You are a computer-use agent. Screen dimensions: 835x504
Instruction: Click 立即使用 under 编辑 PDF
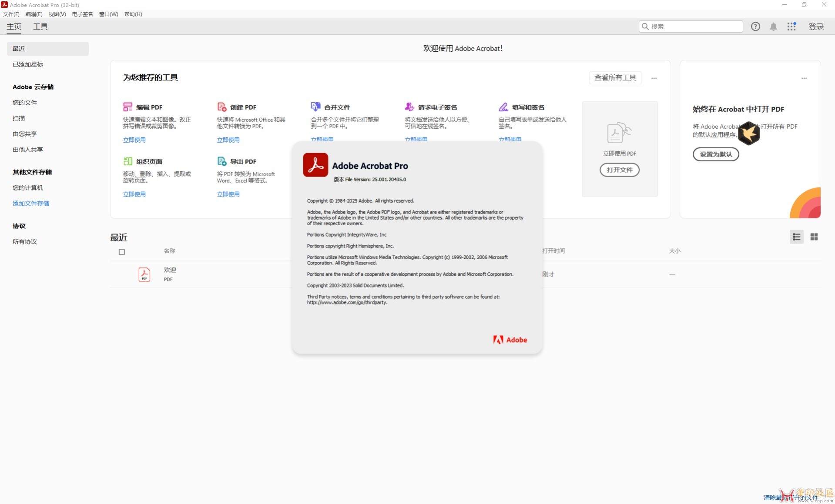click(134, 140)
